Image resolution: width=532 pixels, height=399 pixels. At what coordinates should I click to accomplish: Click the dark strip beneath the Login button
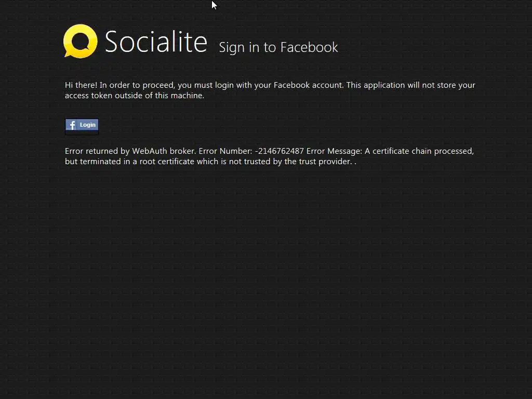pos(82,133)
